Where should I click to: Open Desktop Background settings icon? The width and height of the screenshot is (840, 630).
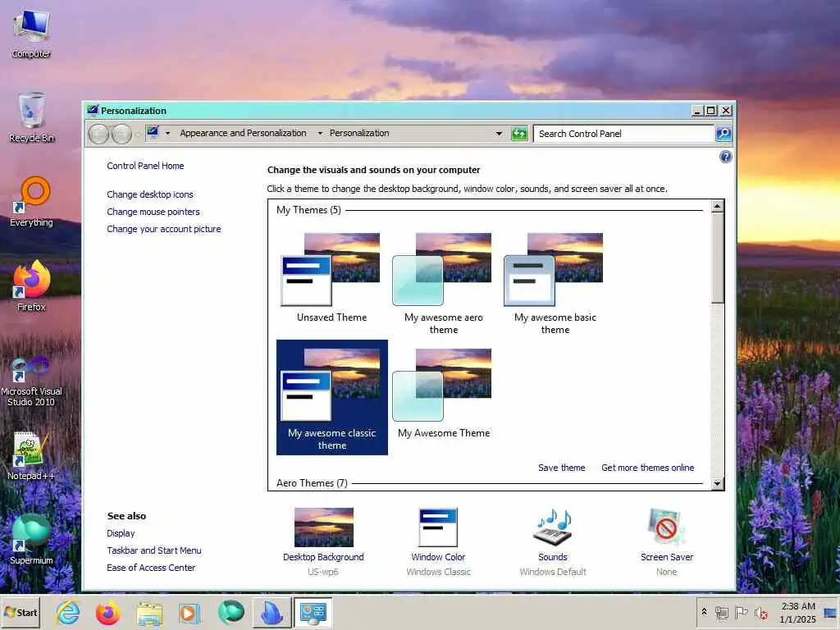[323, 527]
